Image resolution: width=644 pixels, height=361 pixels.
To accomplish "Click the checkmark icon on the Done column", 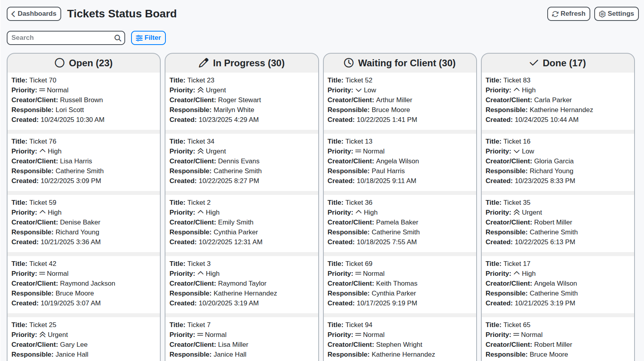I will coord(534,63).
